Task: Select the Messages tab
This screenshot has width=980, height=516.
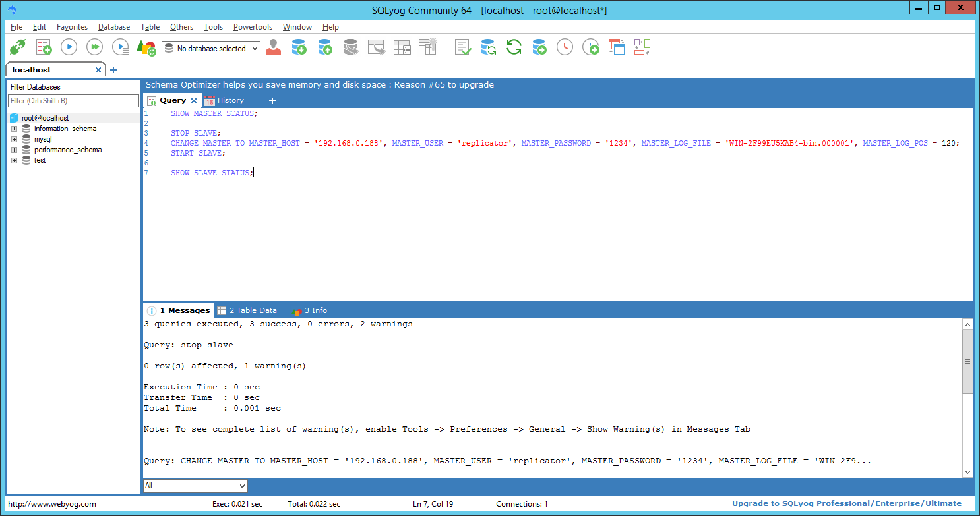Action: click(x=179, y=310)
